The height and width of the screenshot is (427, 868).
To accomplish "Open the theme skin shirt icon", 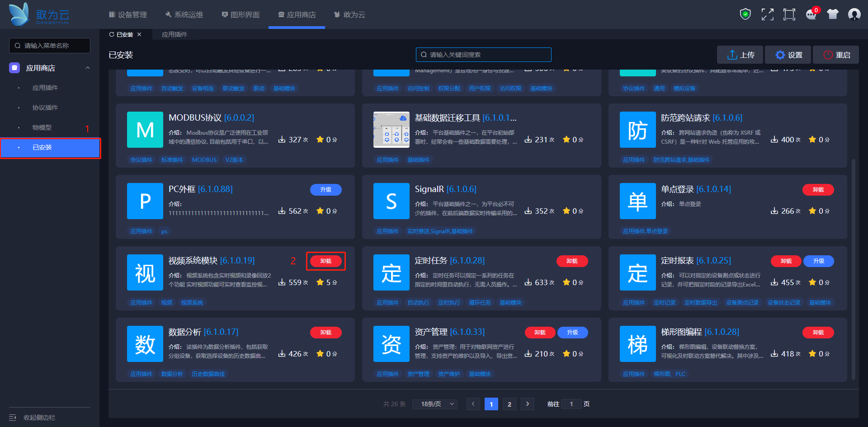I will pyautogui.click(x=833, y=14).
